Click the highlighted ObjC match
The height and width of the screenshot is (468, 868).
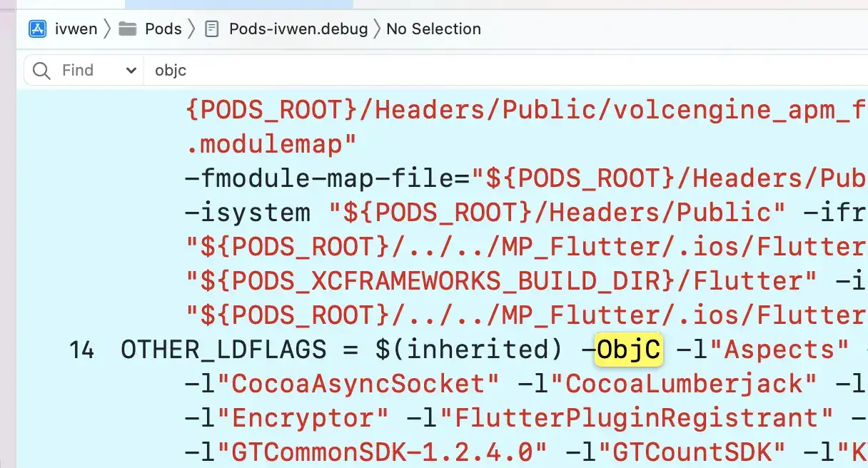pyautogui.click(x=630, y=350)
